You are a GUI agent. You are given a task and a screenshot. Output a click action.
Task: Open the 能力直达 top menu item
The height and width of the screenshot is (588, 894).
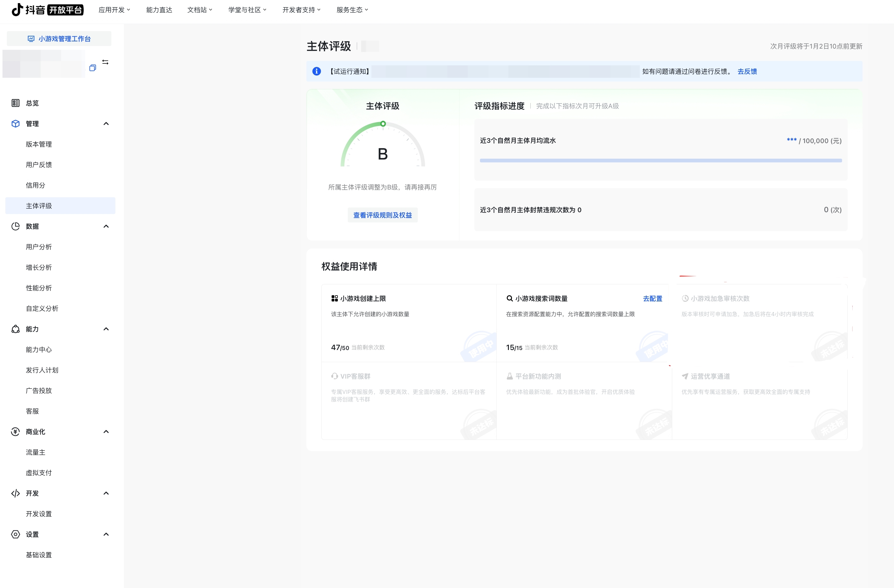click(x=159, y=10)
